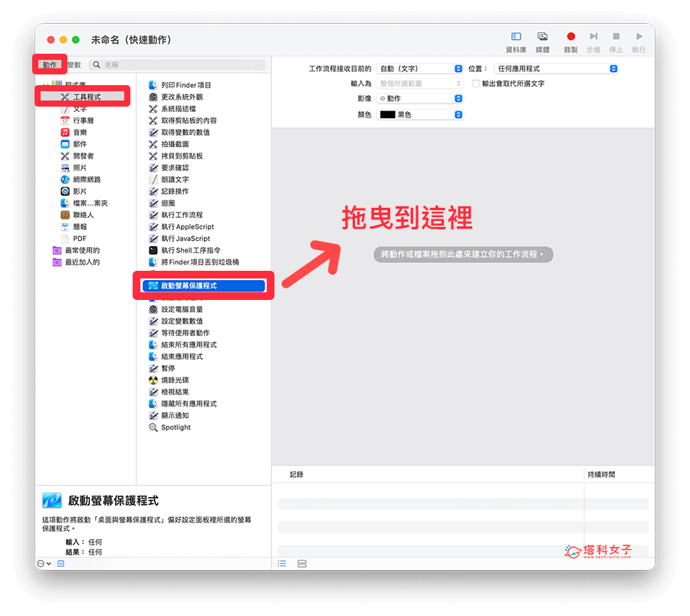Click the 停止 stop button

616,35
